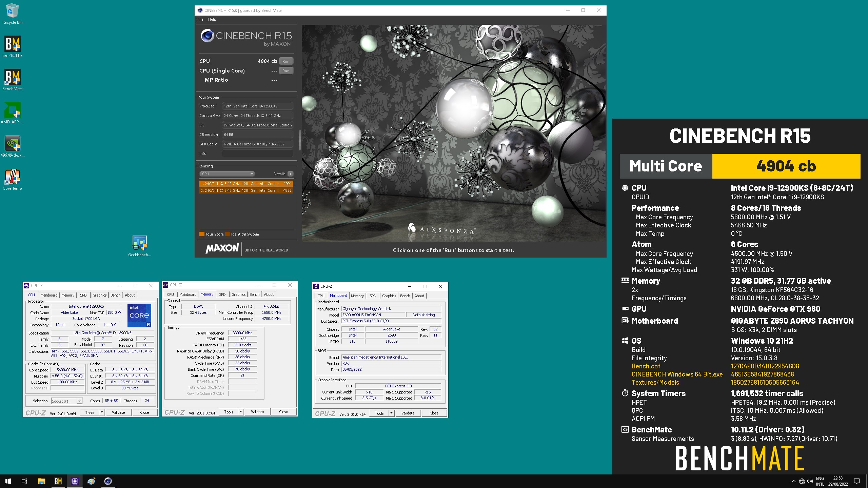Viewport: 868px width, 488px height.
Task: Switch to Bench tab in first CPU-Z window
Action: click(116, 295)
